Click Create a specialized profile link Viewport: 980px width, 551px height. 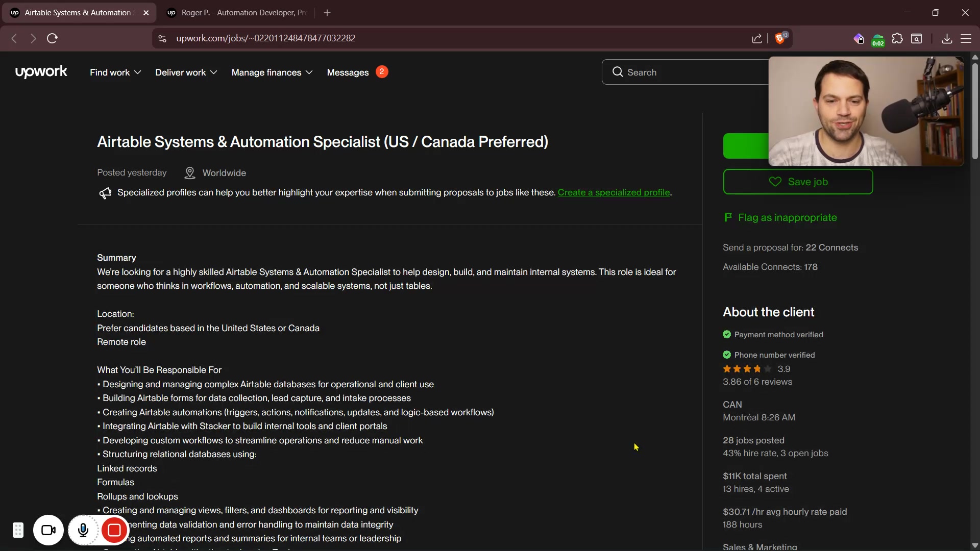614,192
